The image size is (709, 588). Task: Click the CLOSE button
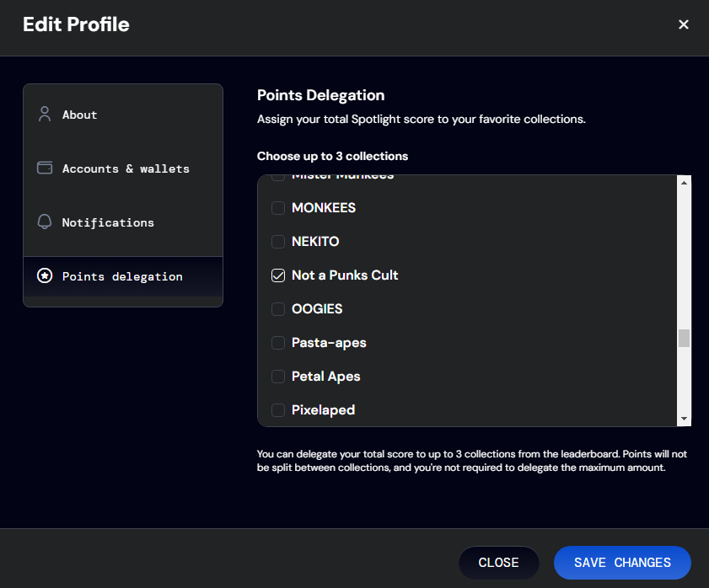tap(498, 563)
